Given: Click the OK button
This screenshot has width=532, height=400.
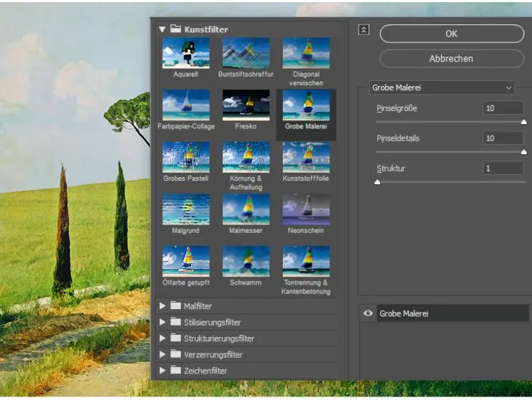Looking at the screenshot, I should click(452, 34).
